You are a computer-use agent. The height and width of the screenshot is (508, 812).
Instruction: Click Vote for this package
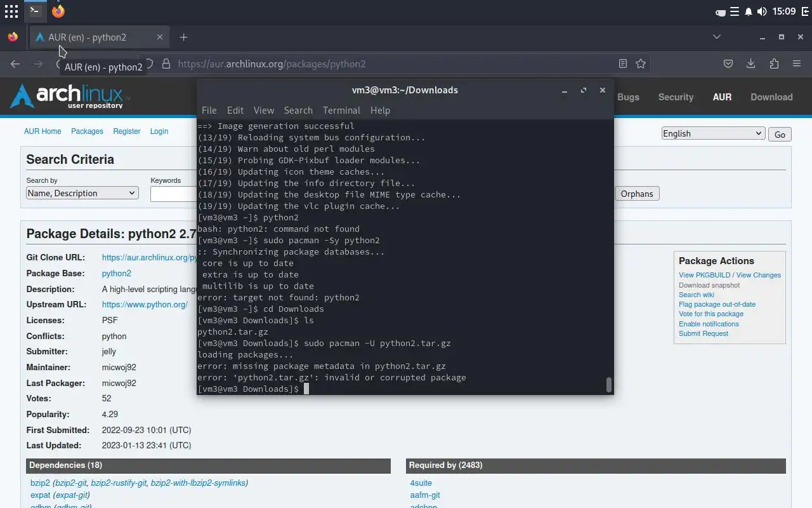pos(711,314)
